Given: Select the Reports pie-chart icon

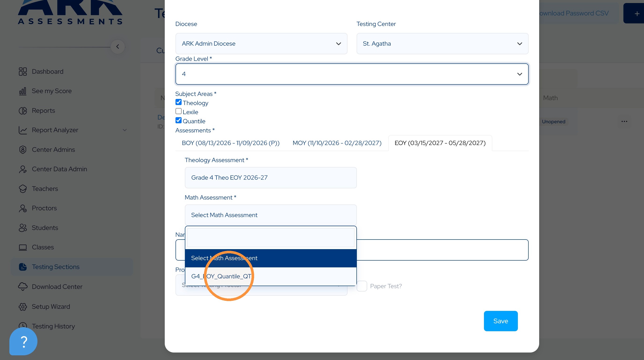Looking at the screenshot, I should 23,110.
